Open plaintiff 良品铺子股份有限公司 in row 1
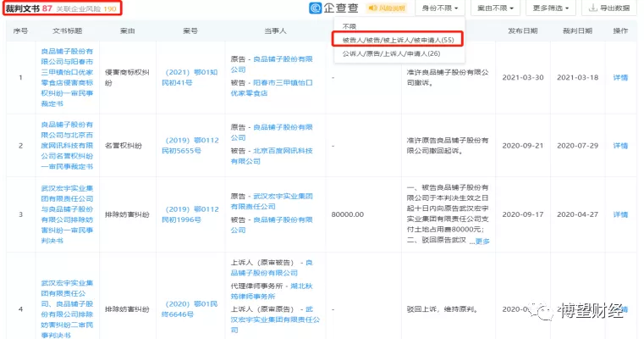This screenshot has height=339, width=644. coord(272,64)
